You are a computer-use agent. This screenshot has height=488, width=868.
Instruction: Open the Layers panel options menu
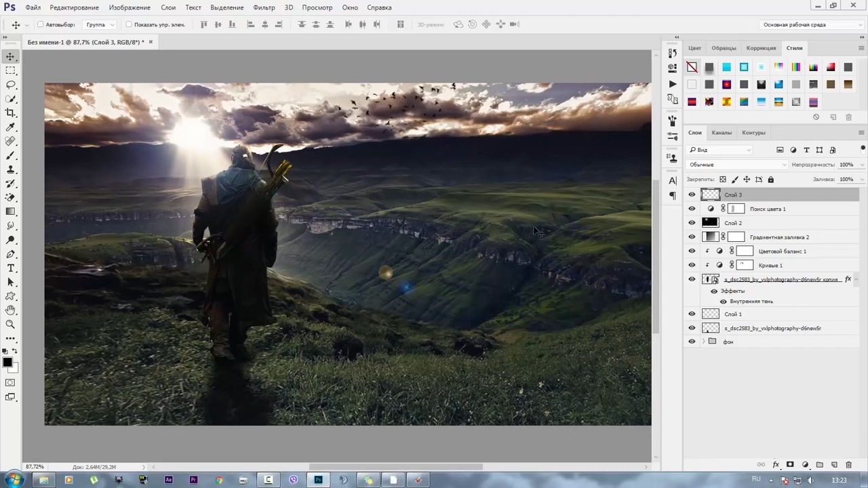(861, 133)
